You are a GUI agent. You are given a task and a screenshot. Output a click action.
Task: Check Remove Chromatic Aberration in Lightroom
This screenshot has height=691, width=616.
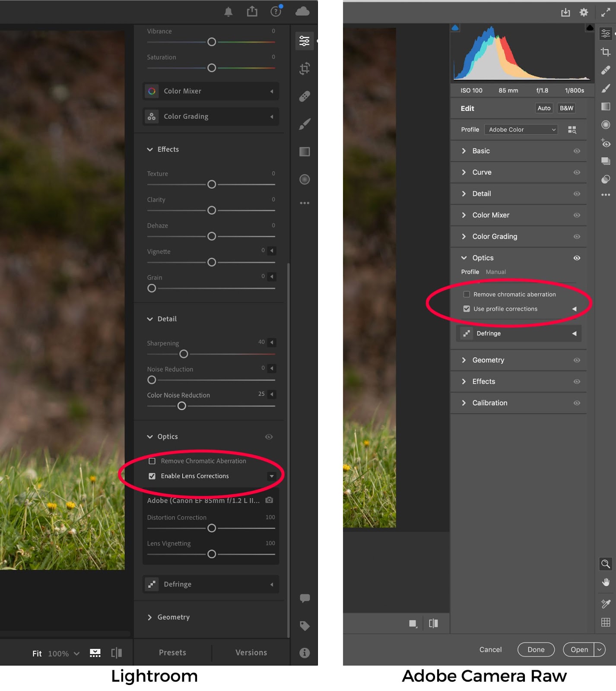pos(152,461)
